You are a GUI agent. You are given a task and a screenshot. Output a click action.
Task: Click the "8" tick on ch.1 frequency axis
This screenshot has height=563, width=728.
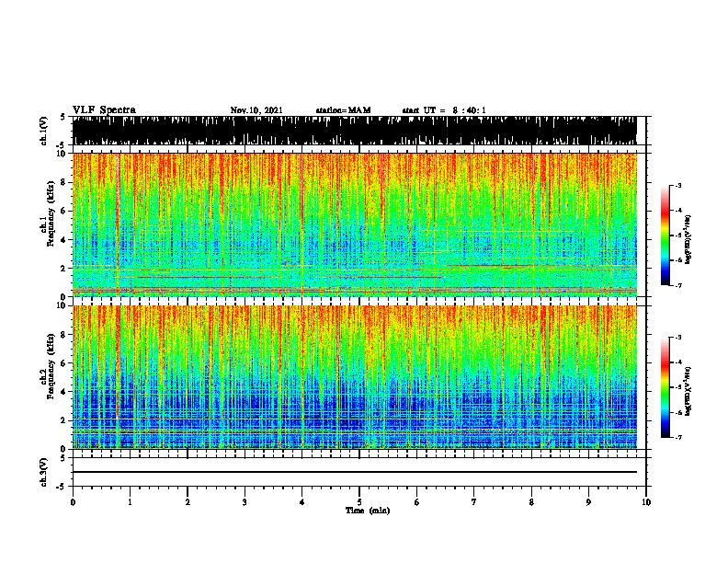[63, 182]
